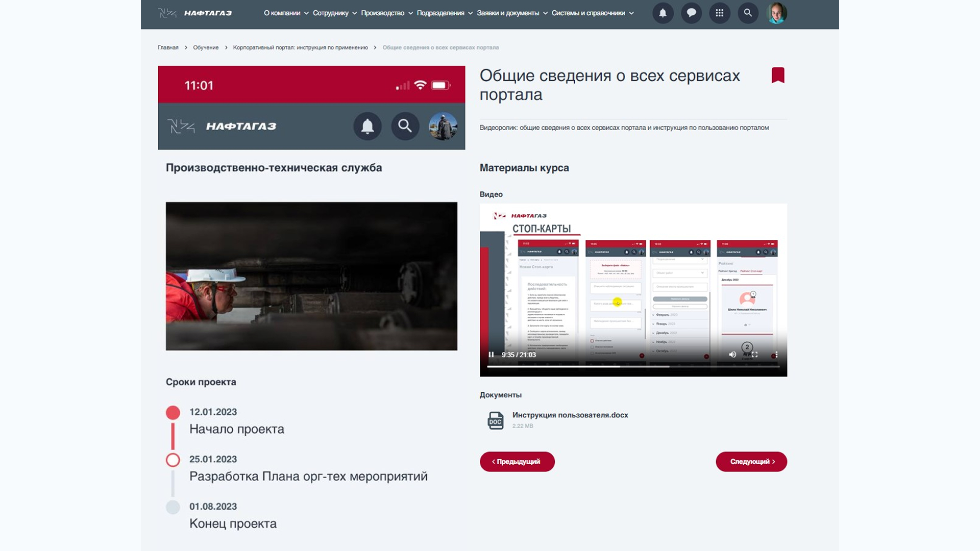Screen dimensions: 980x551
Task: Expand the Сотруднику menu
Action: [334, 13]
